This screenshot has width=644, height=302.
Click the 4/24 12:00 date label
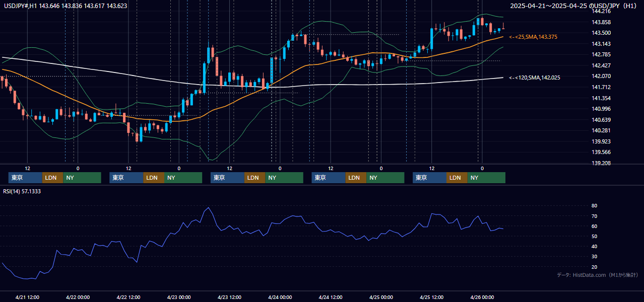(331, 297)
